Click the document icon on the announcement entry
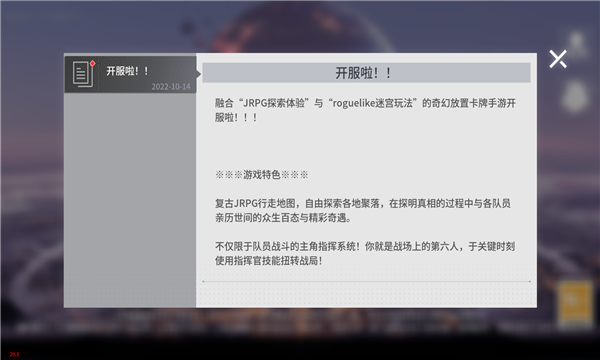This screenshot has height=360, width=600. (83, 74)
